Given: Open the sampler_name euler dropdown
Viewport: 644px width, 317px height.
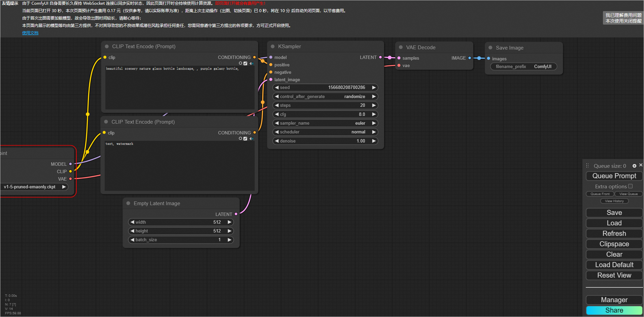Looking at the screenshot, I should [325, 123].
